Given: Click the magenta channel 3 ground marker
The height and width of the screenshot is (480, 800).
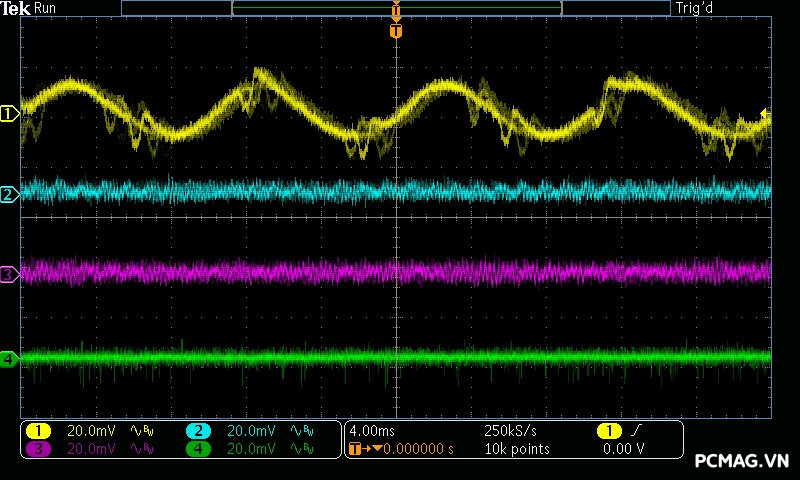Looking at the screenshot, I should [10, 274].
